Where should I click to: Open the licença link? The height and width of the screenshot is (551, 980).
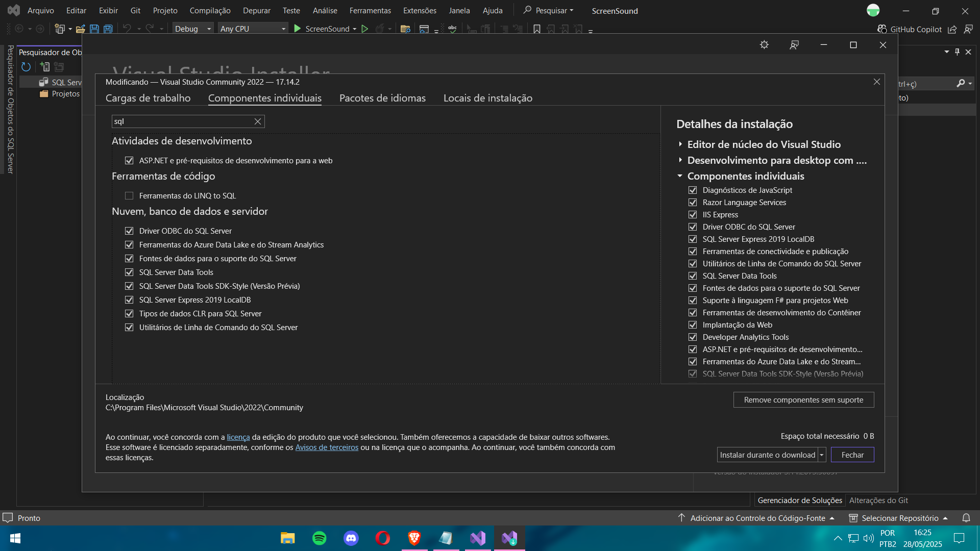[238, 437]
